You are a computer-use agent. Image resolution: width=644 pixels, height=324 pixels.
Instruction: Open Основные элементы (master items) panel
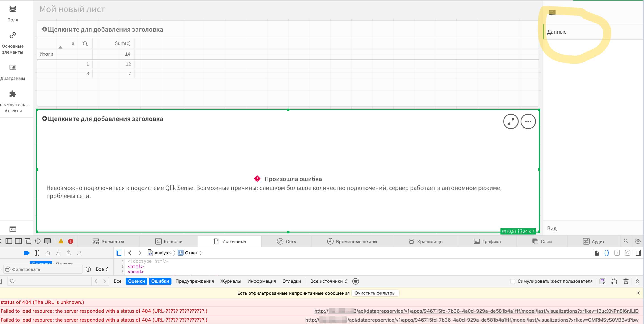[13, 43]
